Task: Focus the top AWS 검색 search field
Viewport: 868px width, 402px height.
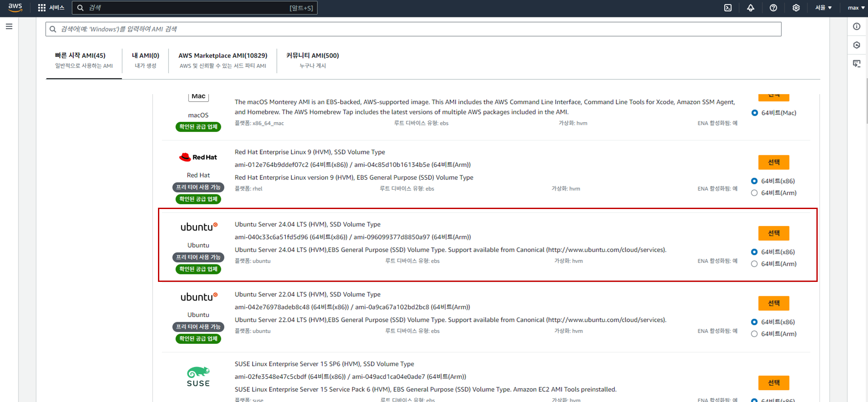Action: pos(194,8)
